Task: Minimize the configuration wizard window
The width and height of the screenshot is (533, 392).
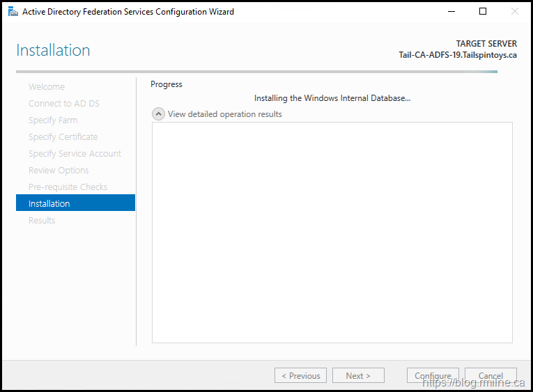Action: [451, 12]
